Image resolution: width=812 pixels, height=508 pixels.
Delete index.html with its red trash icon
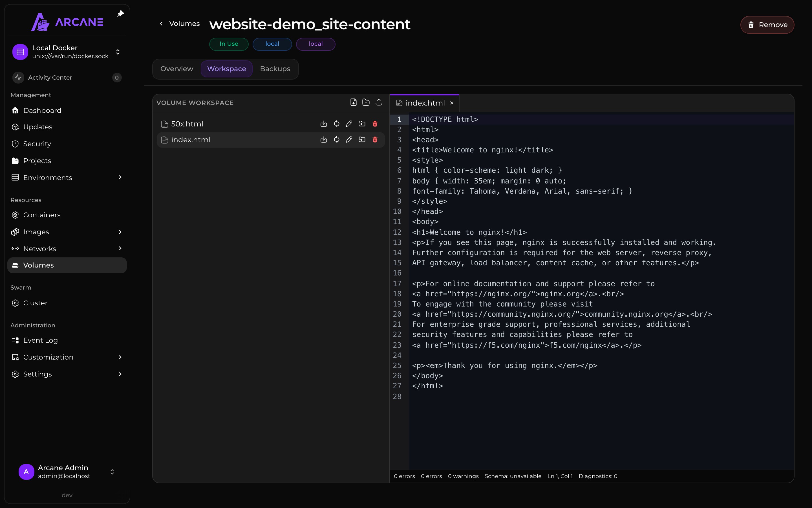point(375,140)
